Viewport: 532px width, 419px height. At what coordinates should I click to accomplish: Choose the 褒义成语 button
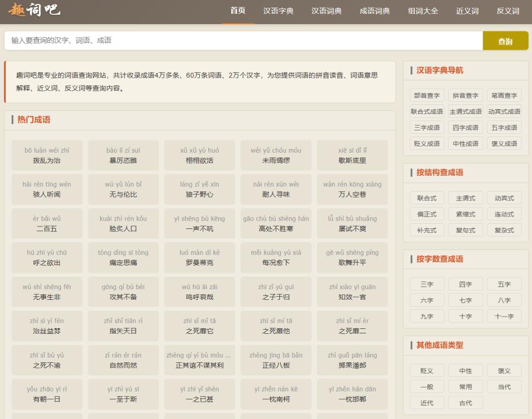click(504, 144)
